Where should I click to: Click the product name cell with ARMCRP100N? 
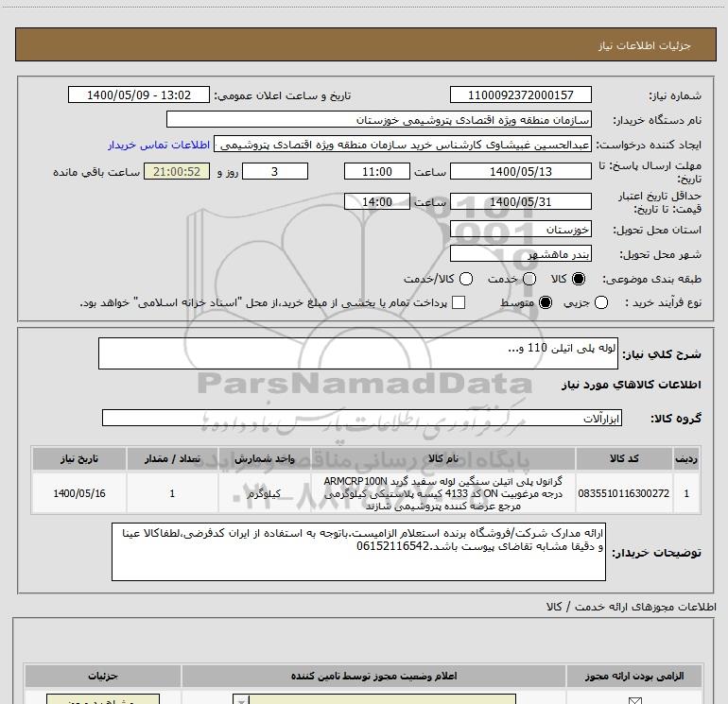point(443,493)
